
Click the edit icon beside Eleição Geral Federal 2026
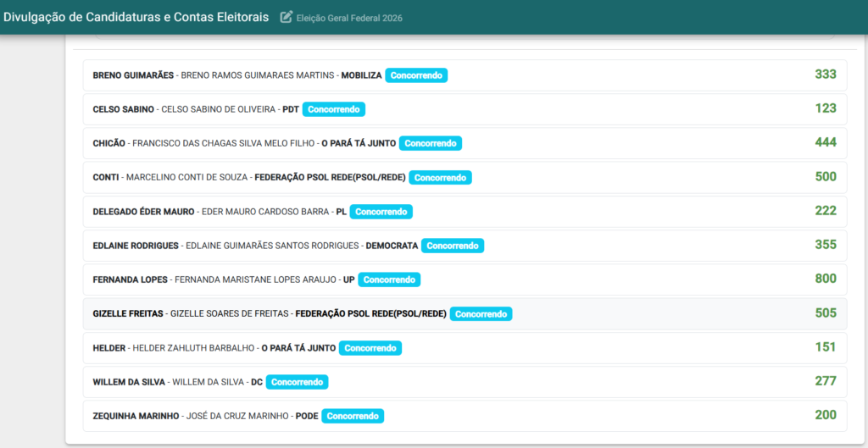click(286, 17)
